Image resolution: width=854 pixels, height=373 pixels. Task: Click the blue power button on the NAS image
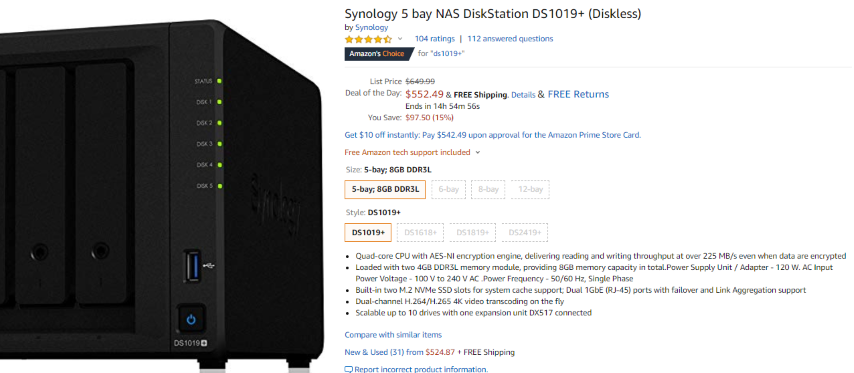[191, 319]
